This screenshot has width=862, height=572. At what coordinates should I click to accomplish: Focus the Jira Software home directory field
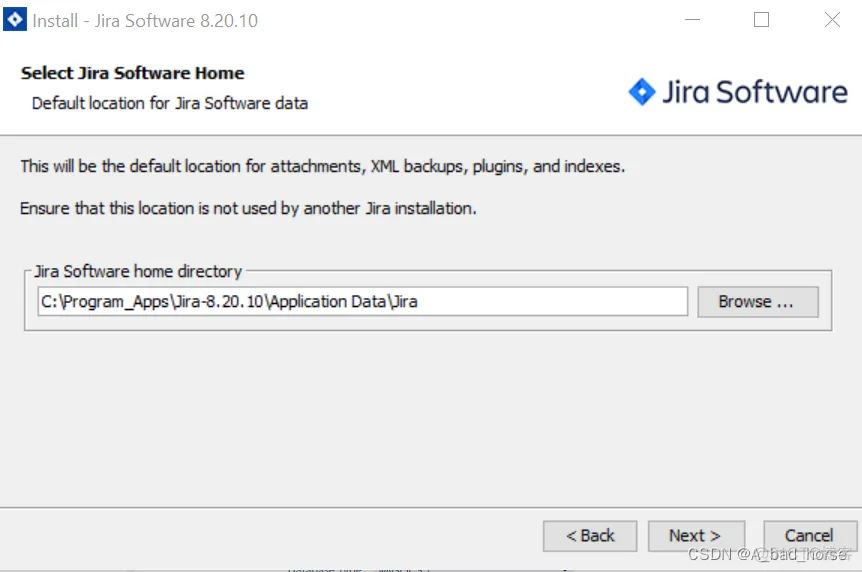point(362,301)
